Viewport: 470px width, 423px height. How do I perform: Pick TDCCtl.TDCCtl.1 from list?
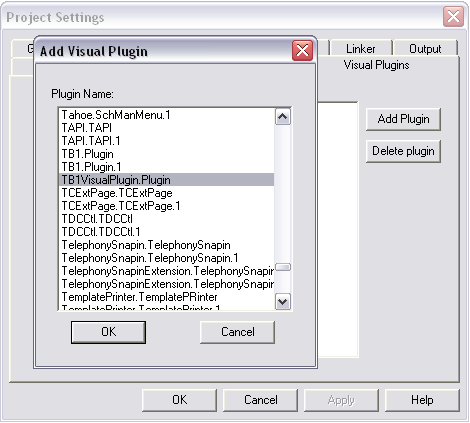(x=166, y=232)
